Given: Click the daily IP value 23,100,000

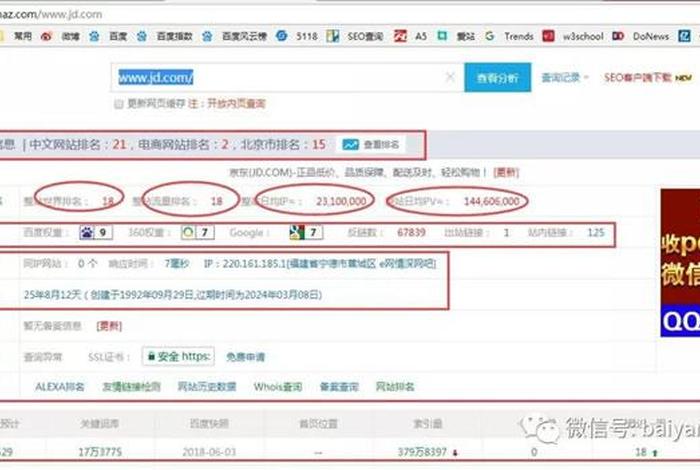Looking at the screenshot, I should pyautogui.click(x=341, y=202).
